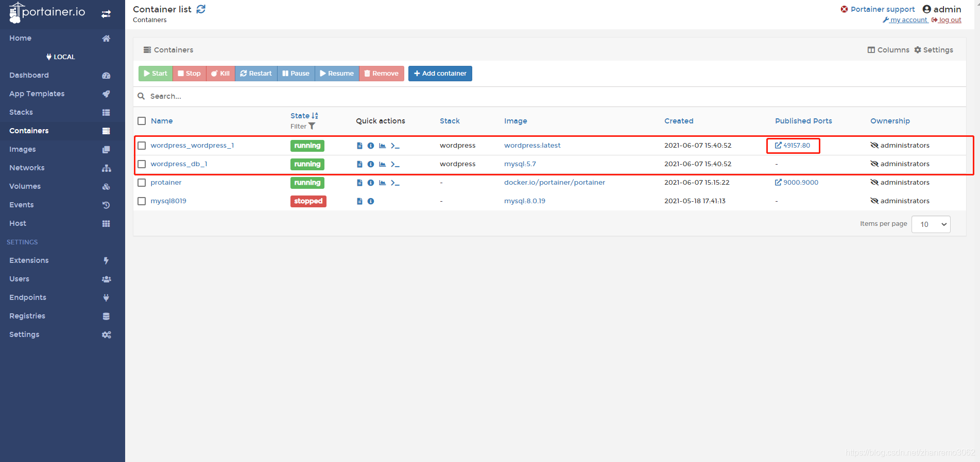Viewport: 980px width, 462px height.
Task: Check the protainer row checkbox
Action: point(142,183)
